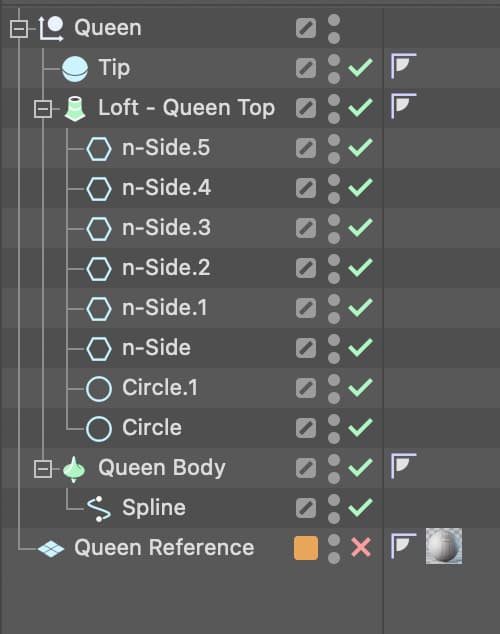The width and height of the screenshot is (500, 634).
Task: Click the Queen Body lathe icon
Action: [74, 469]
